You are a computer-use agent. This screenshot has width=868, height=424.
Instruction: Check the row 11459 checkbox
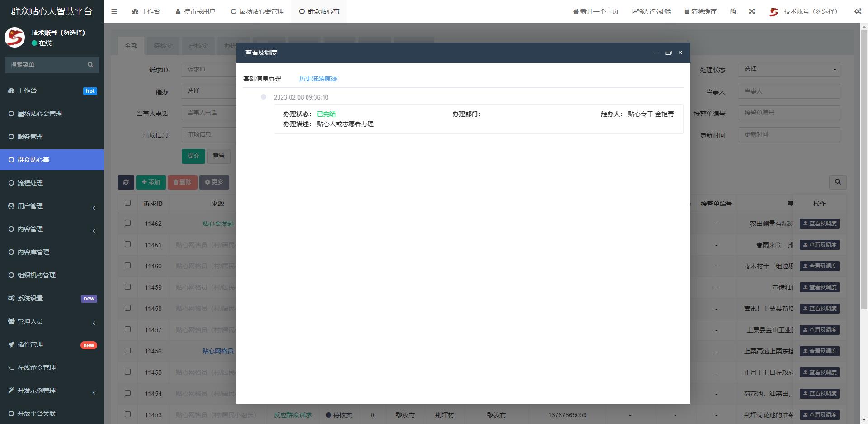[x=127, y=287]
